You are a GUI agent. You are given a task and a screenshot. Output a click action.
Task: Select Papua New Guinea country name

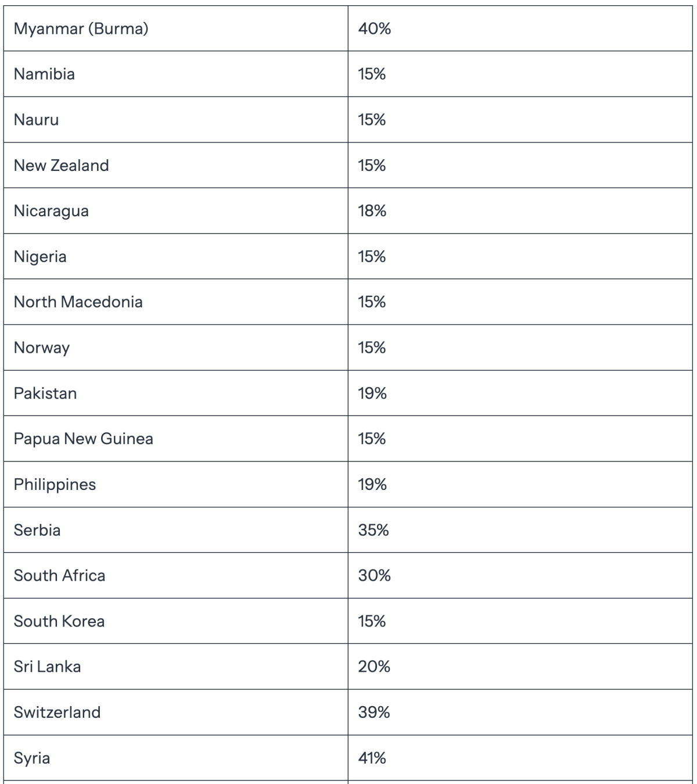coord(84,438)
